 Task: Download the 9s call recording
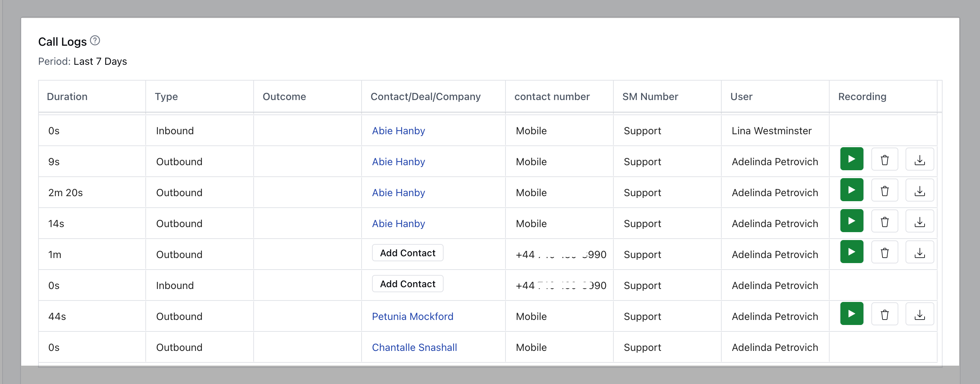(920, 160)
